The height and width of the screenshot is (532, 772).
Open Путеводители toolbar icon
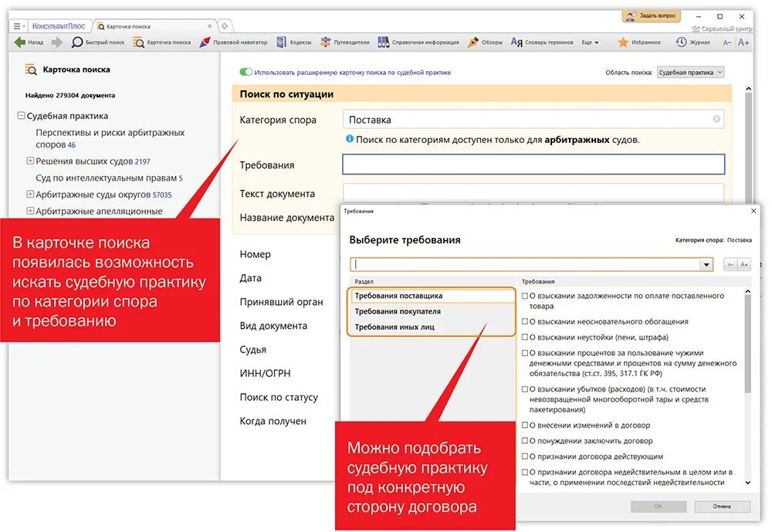pos(326,42)
